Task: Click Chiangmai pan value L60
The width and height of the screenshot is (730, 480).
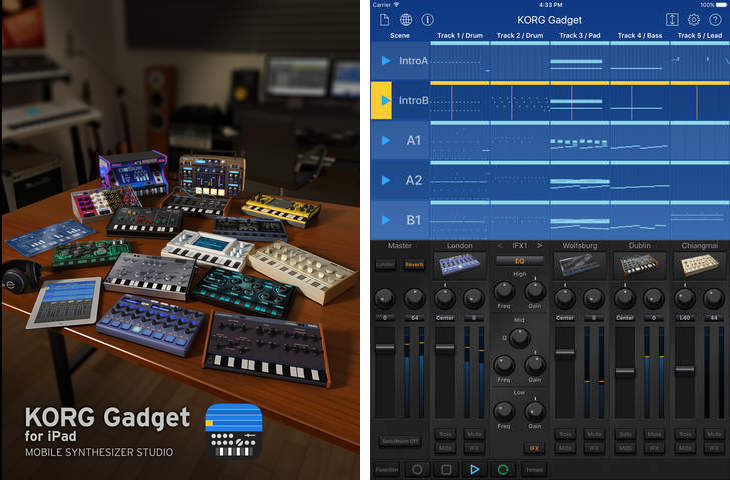Action: (684, 318)
